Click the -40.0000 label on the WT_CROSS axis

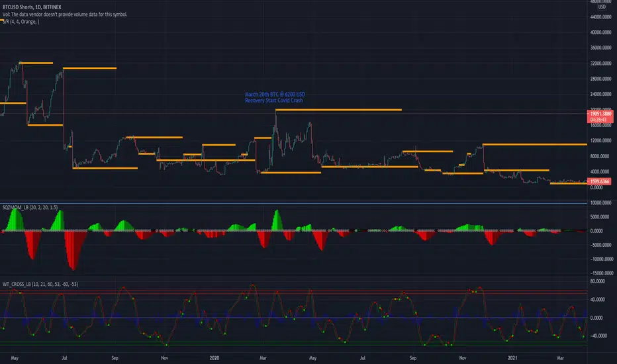tap(598, 336)
